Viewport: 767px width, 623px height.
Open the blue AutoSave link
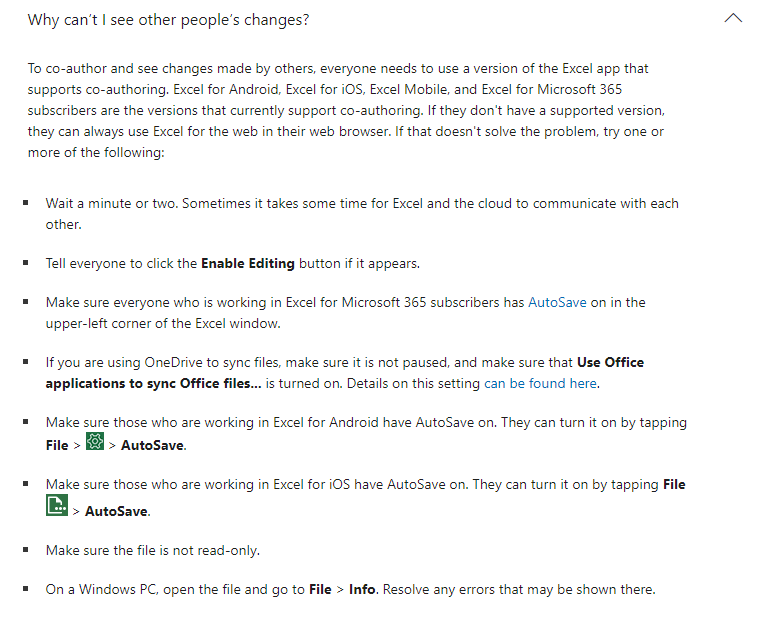(x=557, y=302)
